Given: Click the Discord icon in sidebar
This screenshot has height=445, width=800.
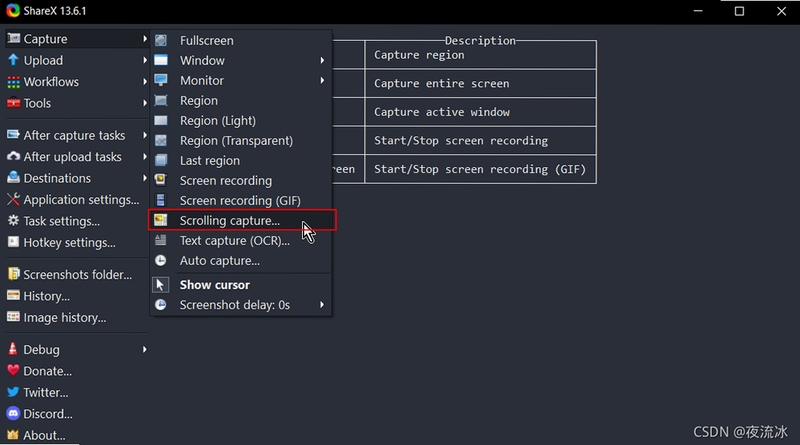Looking at the screenshot, I should 13,413.
